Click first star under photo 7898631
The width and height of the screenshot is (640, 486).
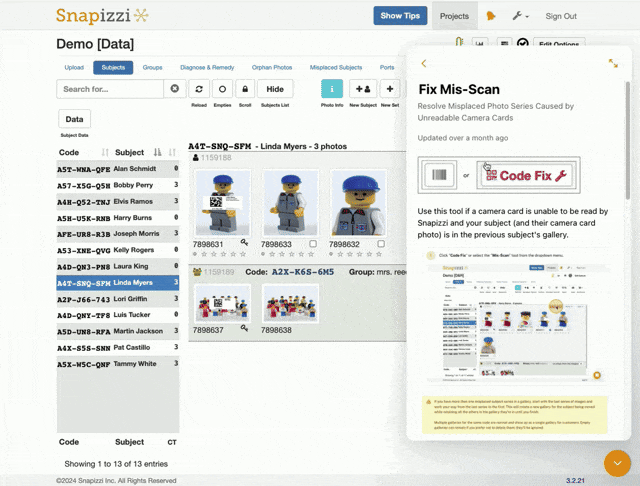pyautogui.click(x=204, y=254)
